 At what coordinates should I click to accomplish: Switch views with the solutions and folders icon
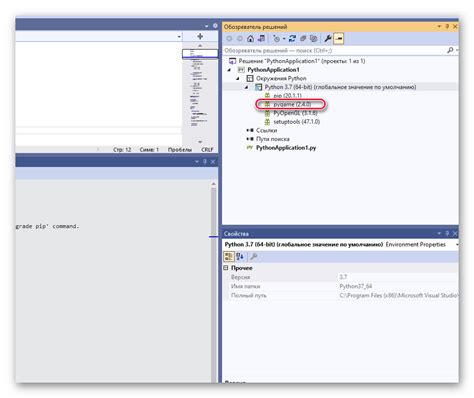261,39
